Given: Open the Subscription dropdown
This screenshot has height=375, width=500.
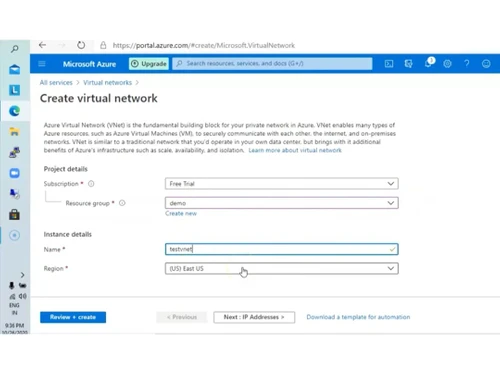Looking at the screenshot, I should (282, 184).
